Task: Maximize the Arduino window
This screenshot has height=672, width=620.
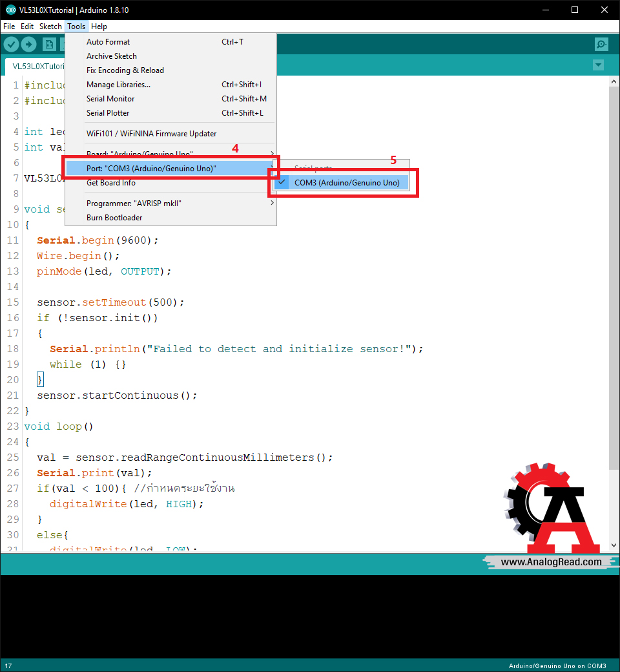Action: [575, 10]
